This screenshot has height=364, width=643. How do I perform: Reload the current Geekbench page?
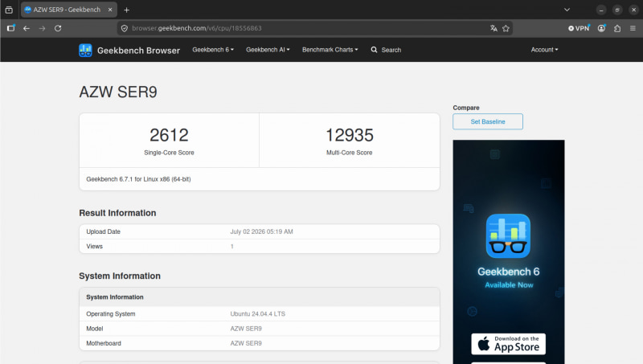coord(58,28)
